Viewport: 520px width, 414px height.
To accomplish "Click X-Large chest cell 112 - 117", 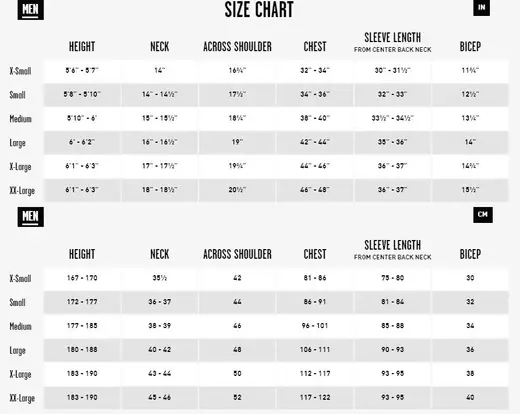I will (x=315, y=374).
